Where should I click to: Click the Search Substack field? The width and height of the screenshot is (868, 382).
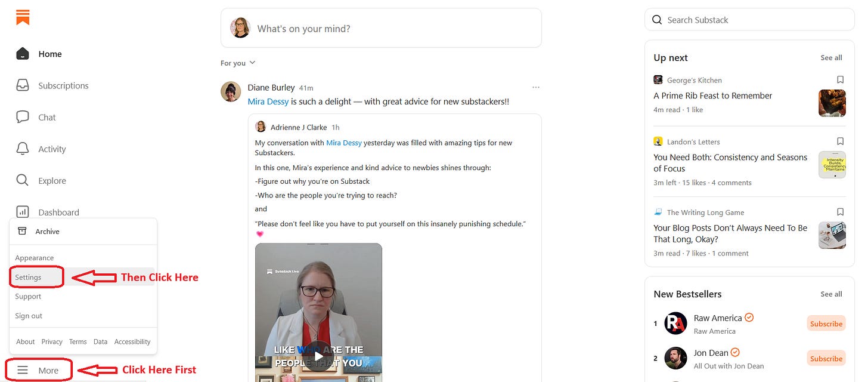click(x=749, y=20)
